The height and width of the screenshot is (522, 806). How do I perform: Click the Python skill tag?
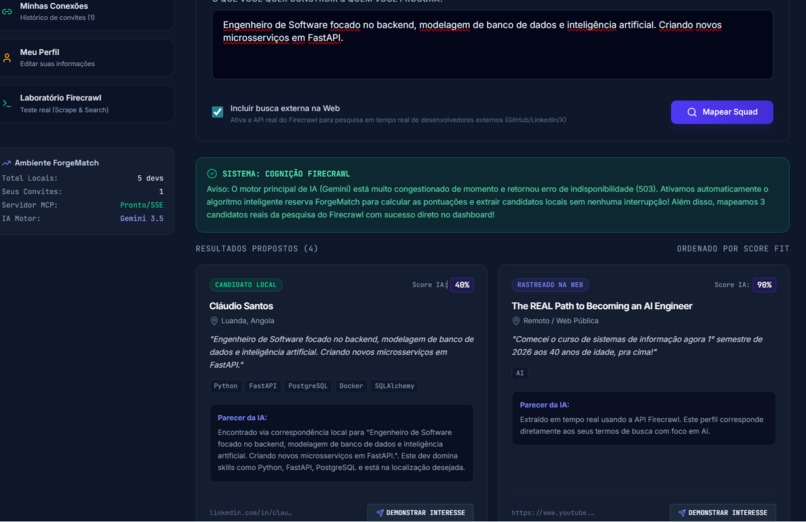[226, 386]
